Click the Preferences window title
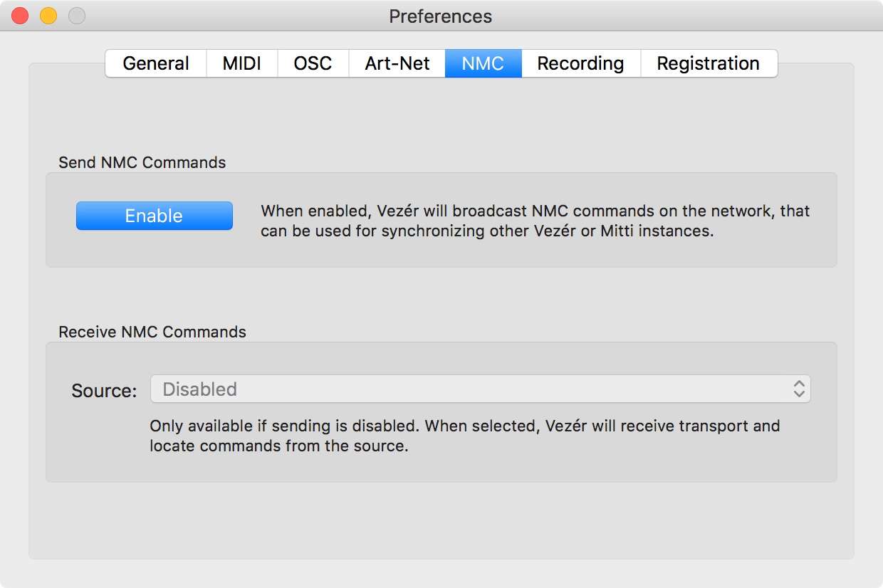This screenshot has width=883, height=588. tap(440, 16)
